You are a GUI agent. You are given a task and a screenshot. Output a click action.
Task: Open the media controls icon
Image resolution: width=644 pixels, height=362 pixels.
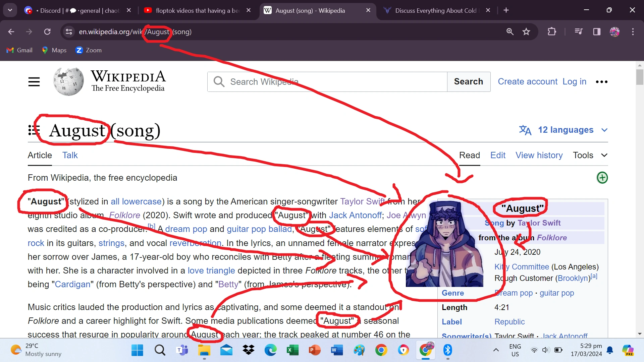pyautogui.click(x=578, y=32)
